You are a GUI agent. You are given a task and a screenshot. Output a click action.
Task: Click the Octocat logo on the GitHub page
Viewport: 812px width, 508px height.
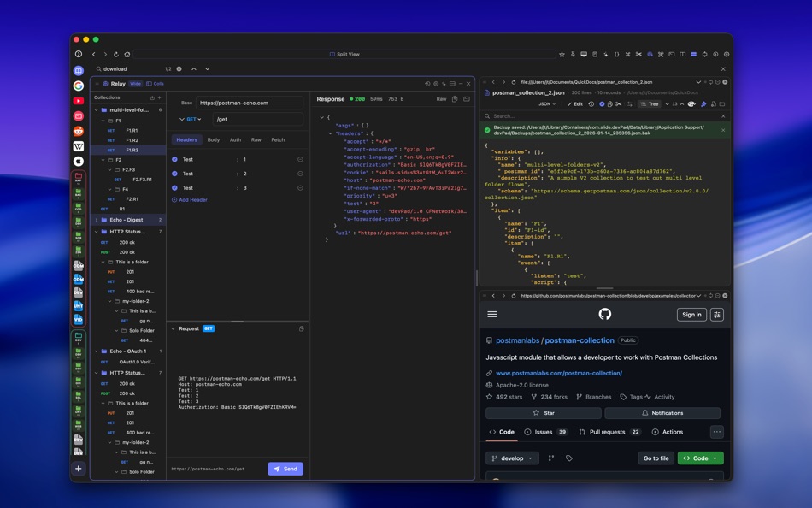(605, 315)
